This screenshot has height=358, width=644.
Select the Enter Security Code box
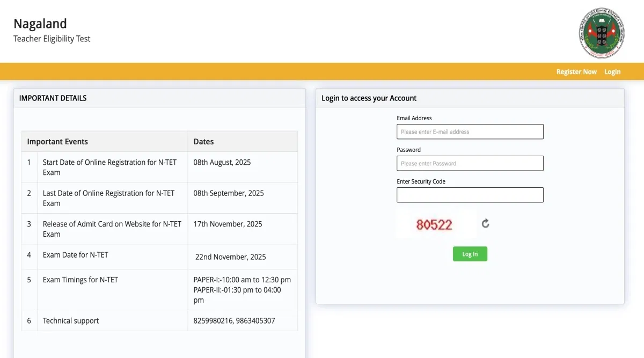point(470,195)
